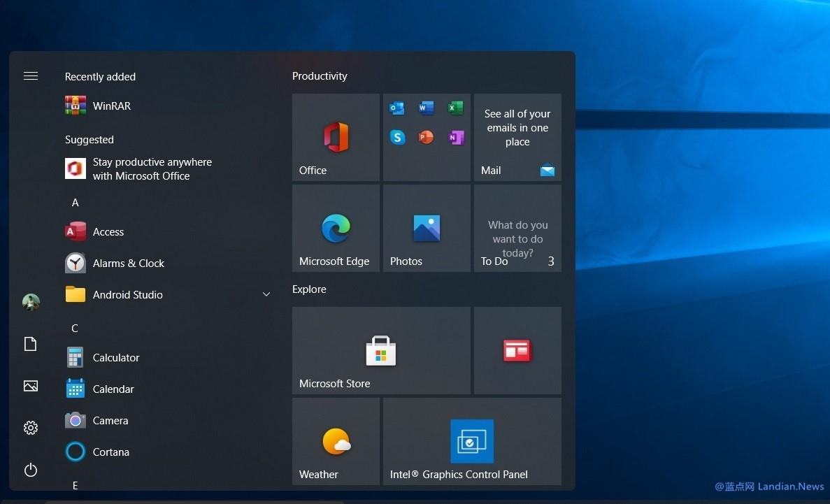Open Settings gear in left rail

pos(31,428)
